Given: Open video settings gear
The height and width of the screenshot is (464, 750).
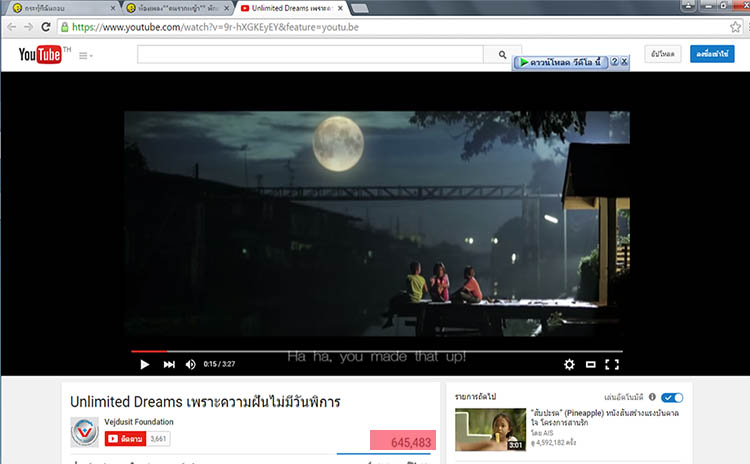Looking at the screenshot, I should [x=569, y=365].
